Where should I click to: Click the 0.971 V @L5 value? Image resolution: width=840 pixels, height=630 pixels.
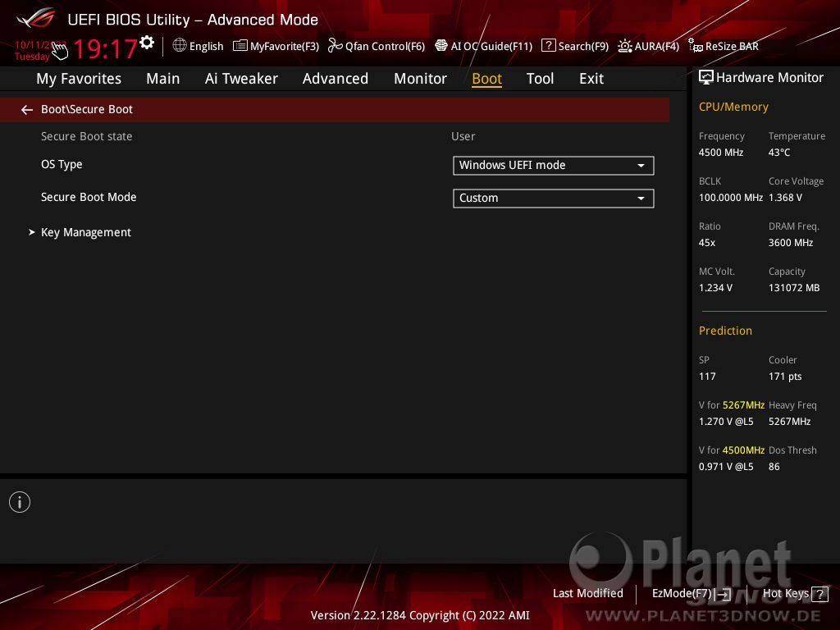(x=726, y=467)
